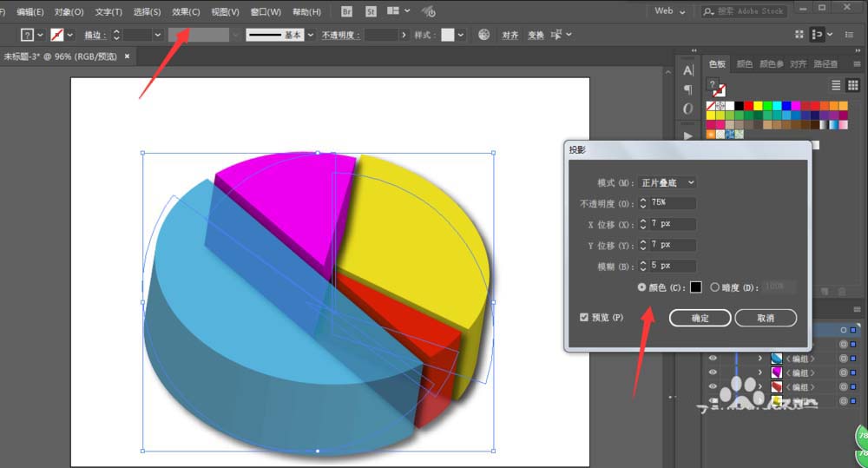This screenshot has width=868, height=468.
Task: Open the Paragraph panel icon
Action: click(688, 89)
